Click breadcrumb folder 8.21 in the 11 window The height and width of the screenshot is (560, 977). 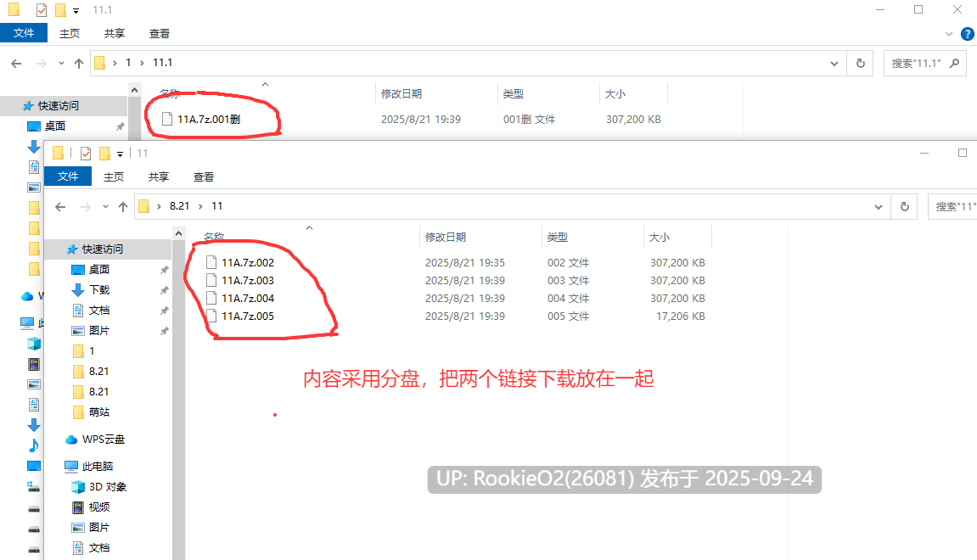click(179, 206)
